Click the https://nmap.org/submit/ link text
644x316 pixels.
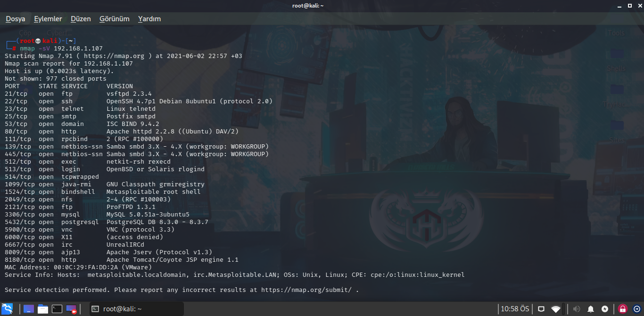coord(306,290)
